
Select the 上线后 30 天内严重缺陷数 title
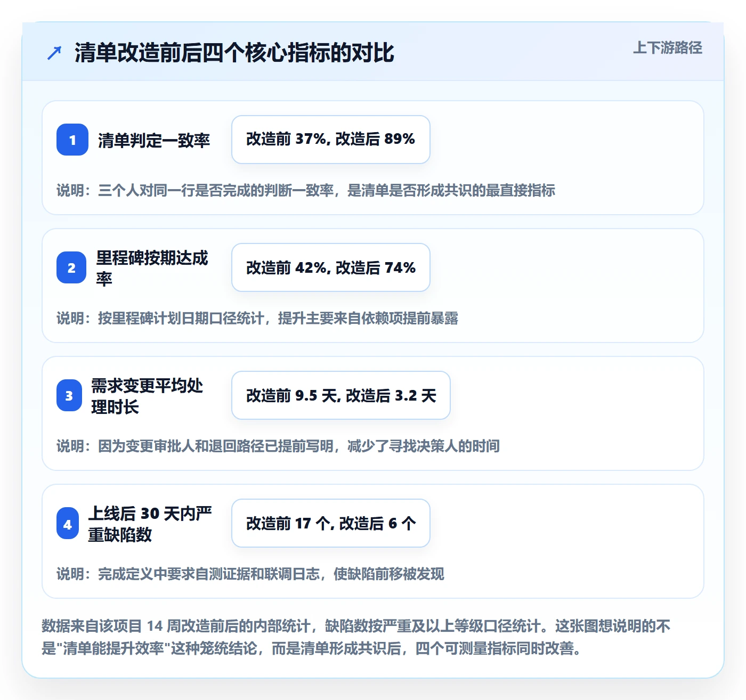pyautogui.click(x=150, y=524)
